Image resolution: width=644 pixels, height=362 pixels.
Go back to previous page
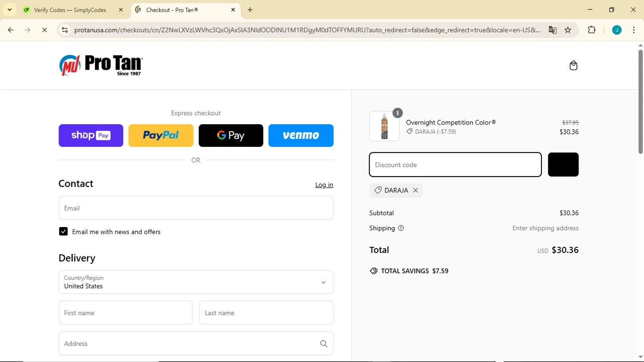[x=11, y=30]
